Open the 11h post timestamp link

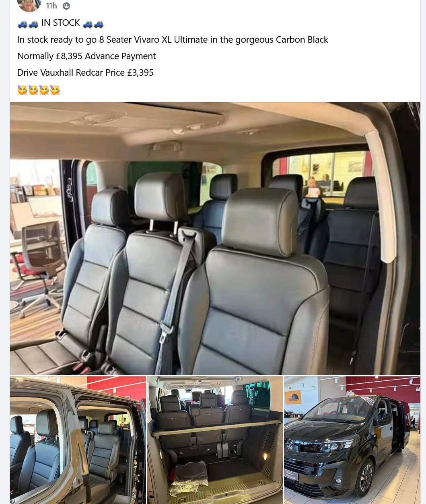tap(51, 6)
